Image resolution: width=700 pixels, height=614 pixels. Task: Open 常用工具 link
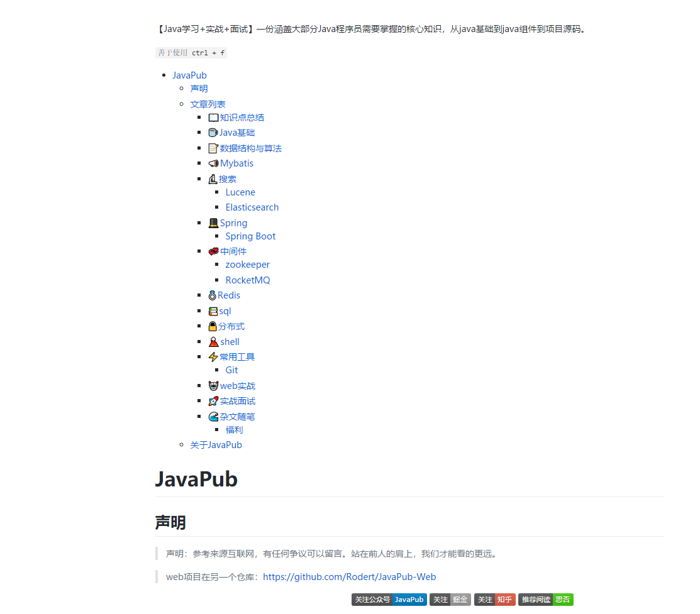pos(237,357)
